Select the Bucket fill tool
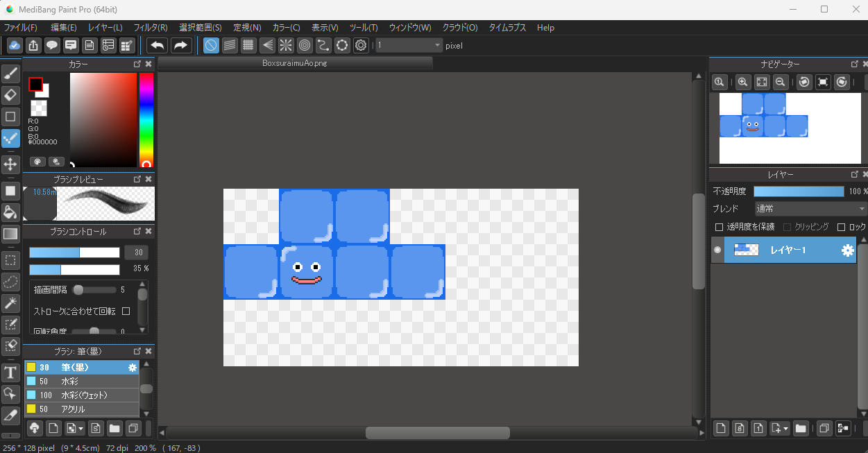The image size is (868, 453). point(10,212)
